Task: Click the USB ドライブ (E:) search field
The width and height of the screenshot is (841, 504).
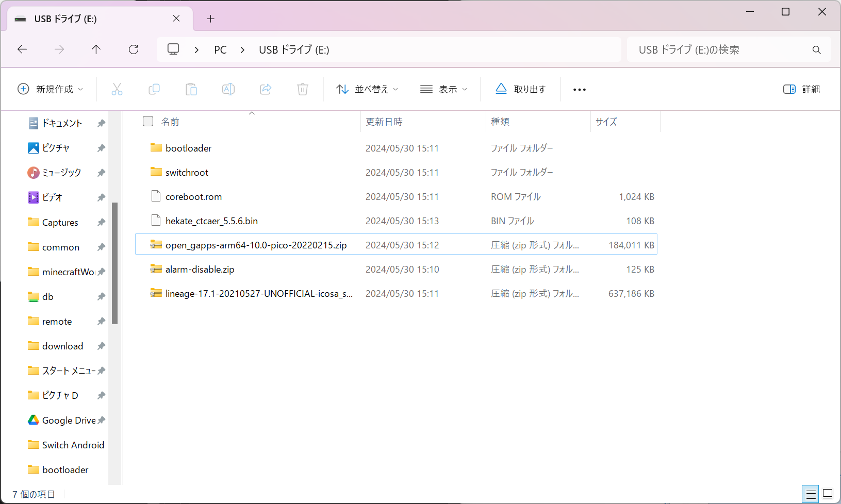Action: [x=729, y=49]
